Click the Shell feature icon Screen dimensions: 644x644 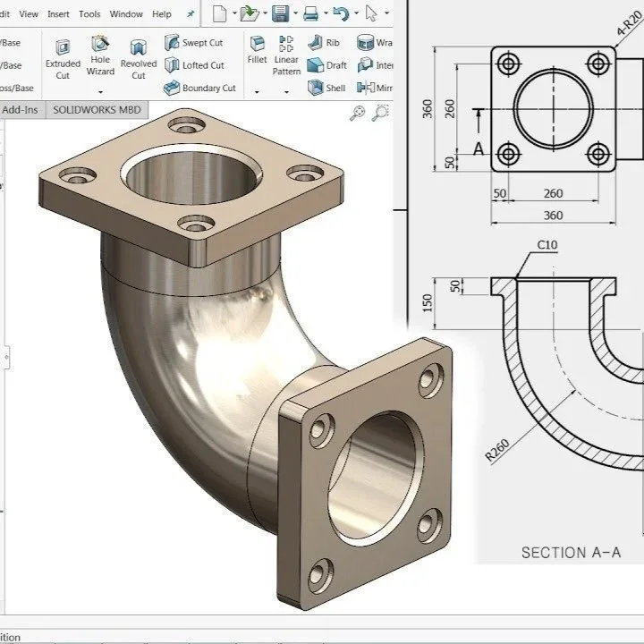click(x=326, y=88)
